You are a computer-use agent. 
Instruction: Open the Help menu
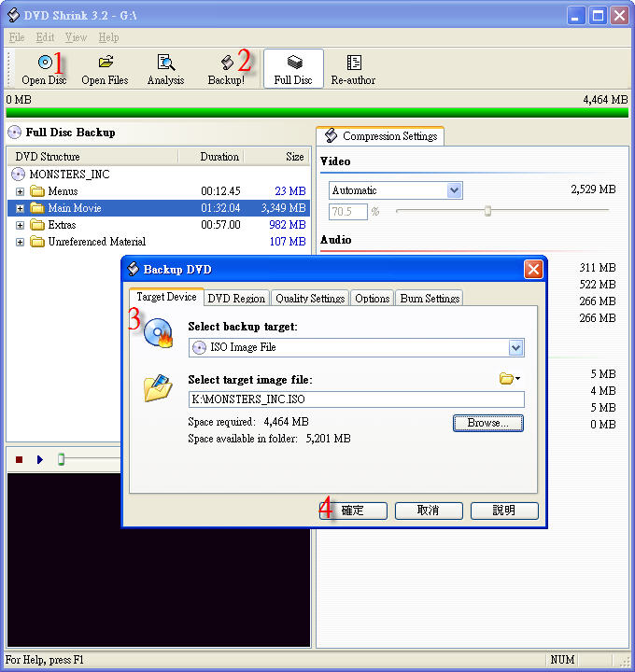(x=108, y=37)
